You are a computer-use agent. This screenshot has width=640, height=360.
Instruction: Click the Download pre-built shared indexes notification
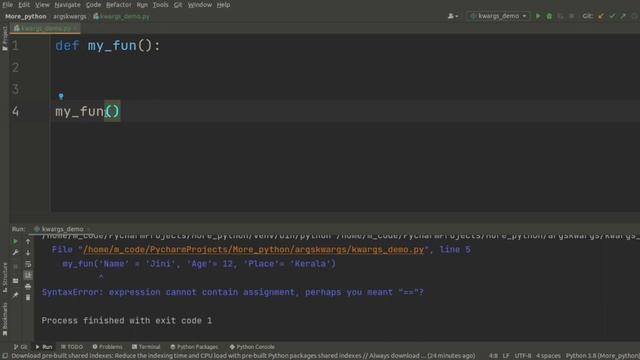click(x=243, y=356)
